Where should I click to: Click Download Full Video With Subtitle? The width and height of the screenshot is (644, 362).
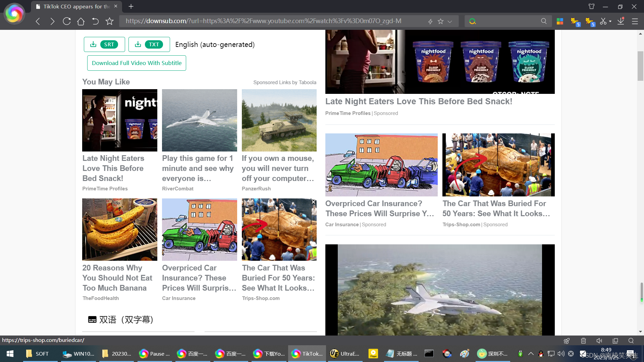[x=137, y=63]
